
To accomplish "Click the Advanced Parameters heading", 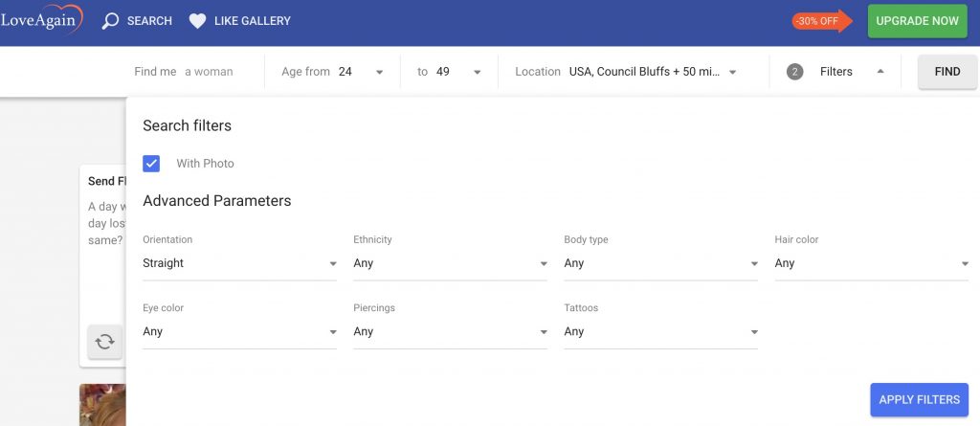I will point(217,201).
